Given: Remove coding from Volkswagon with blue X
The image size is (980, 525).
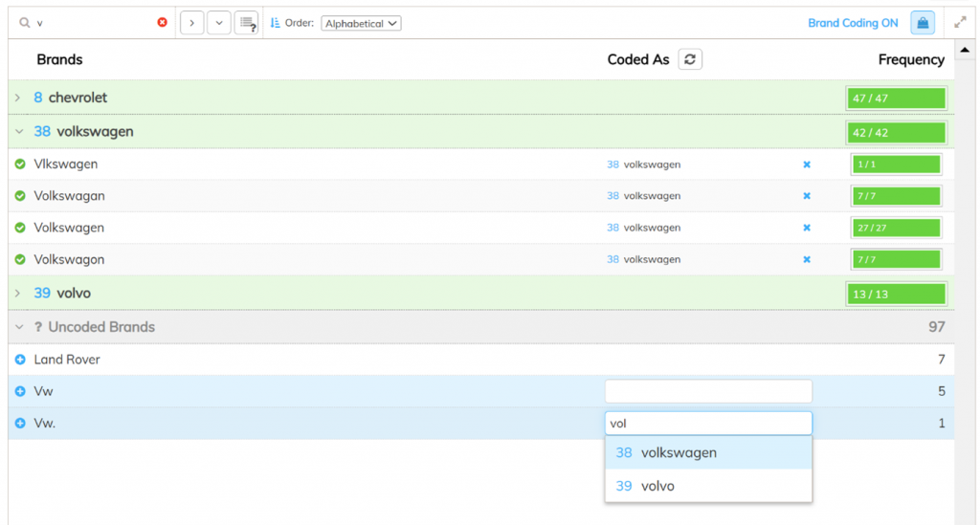Looking at the screenshot, I should pos(807,260).
